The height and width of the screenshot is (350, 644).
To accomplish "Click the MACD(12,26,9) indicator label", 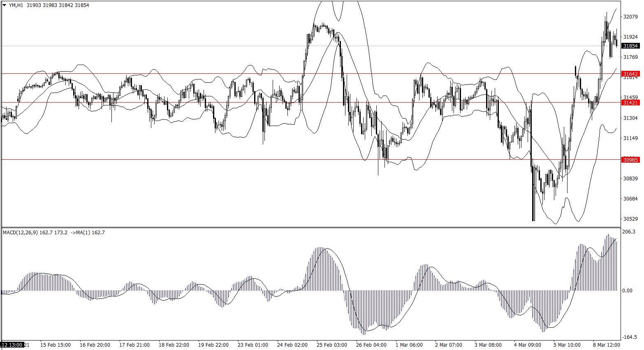I will coord(20,233).
